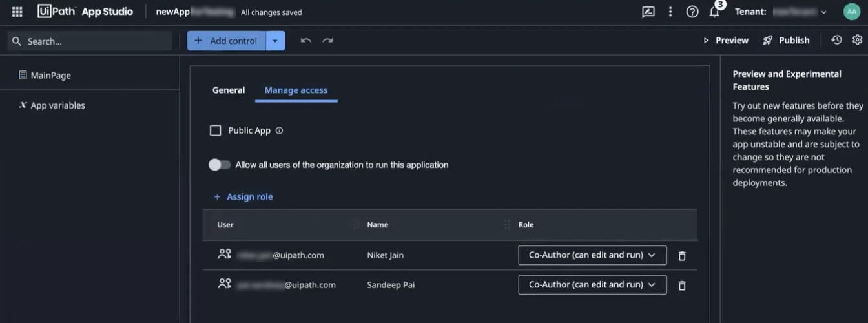Open the feedback chat icon
The image size is (868, 323).
click(x=648, y=12)
